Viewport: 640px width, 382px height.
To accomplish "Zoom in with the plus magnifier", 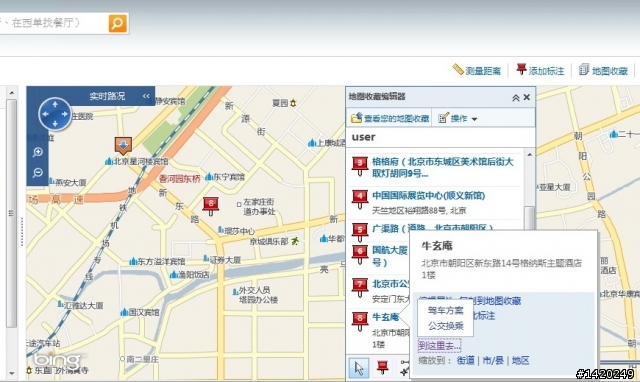I will pyautogui.click(x=38, y=152).
